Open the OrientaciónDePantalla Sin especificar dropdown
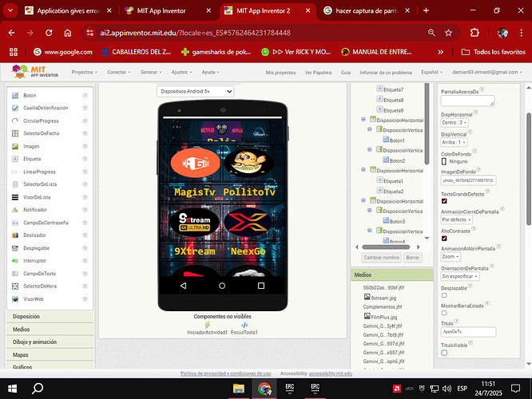The height and width of the screenshot is (399, 532). click(463, 275)
